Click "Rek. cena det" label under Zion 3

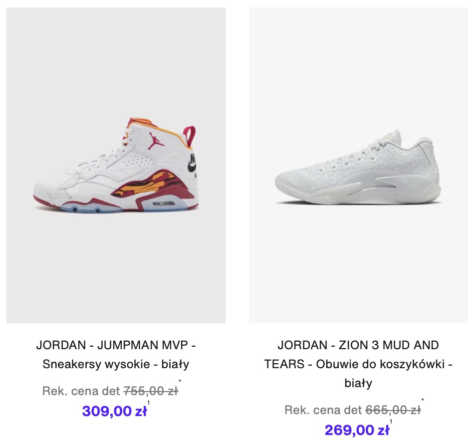[x=323, y=410]
